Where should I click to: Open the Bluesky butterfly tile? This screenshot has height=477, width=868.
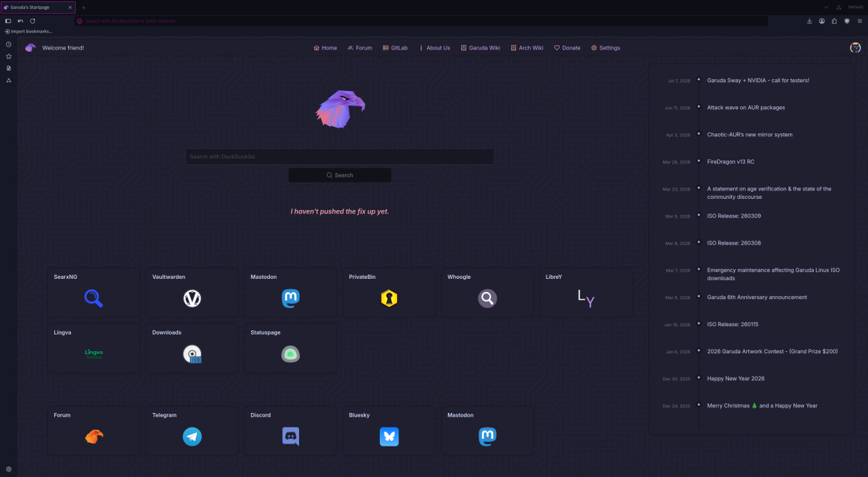[x=389, y=431]
